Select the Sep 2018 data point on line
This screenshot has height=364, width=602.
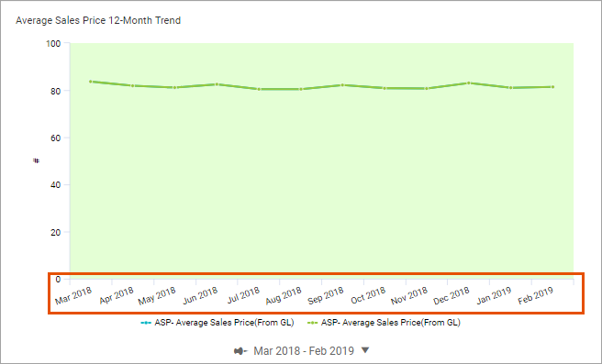[342, 84]
